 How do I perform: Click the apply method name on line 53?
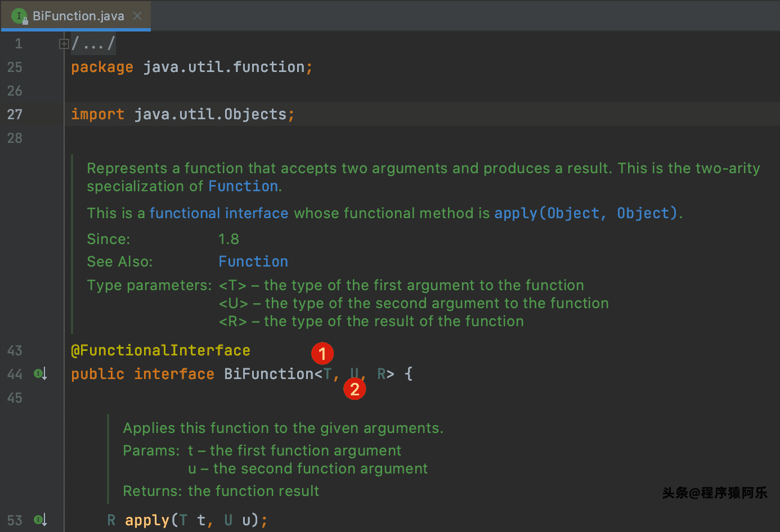(147, 520)
